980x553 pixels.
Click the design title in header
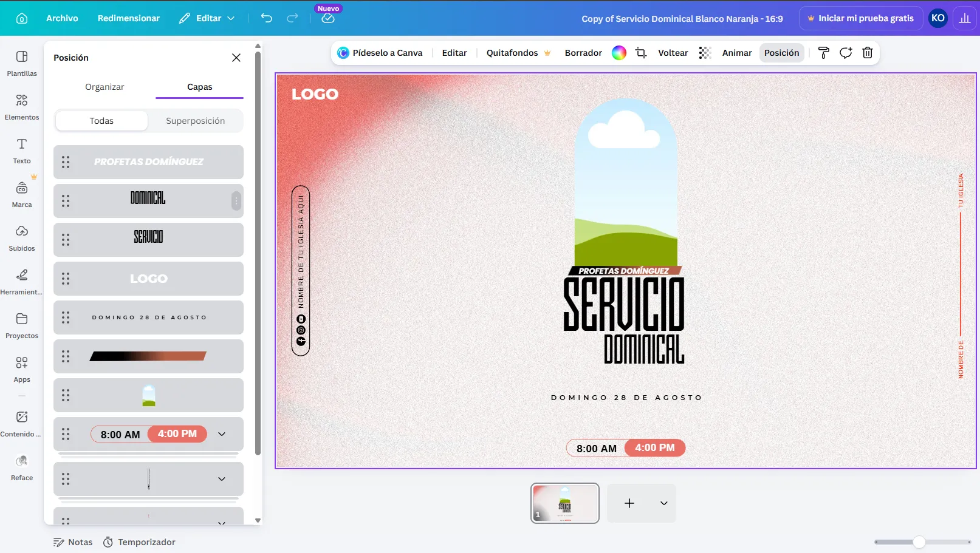(x=682, y=18)
